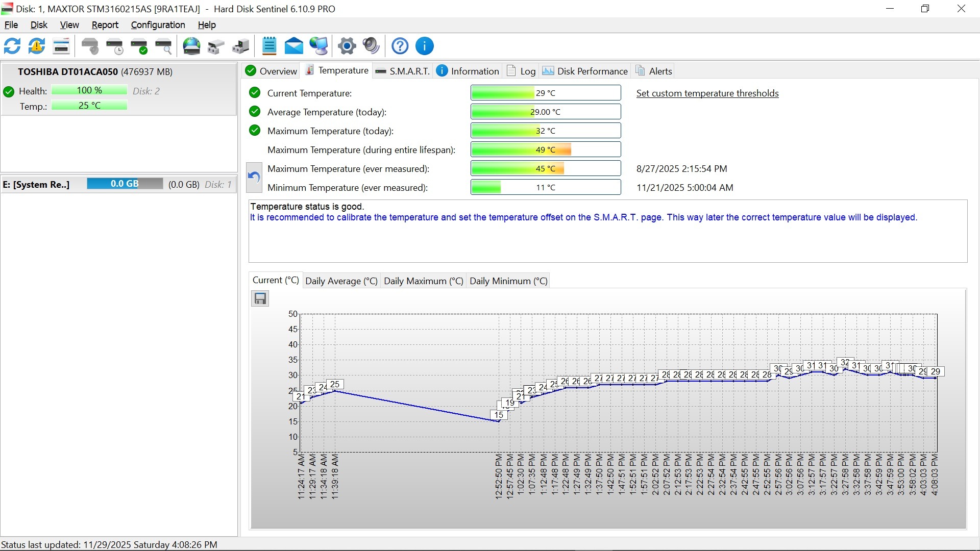Screen dimensions: 980x551
Task: Click the speaker sound icon in toolbar
Action: [371, 46]
